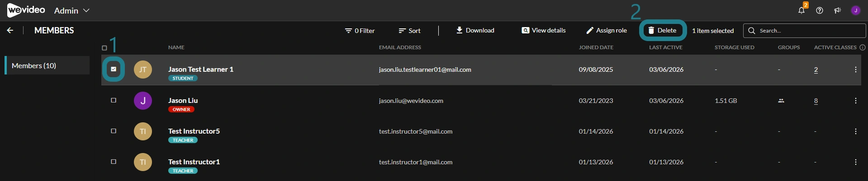Click the name Jason Test Learner 1
868x181 pixels.
pyautogui.click(x=201, y=69)
